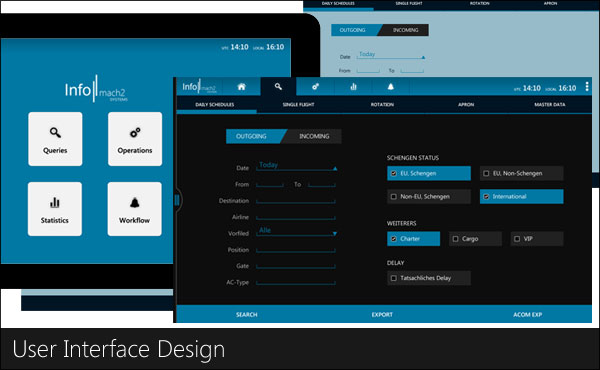The width and height of the screenshot is (600, 370).
Task: Open the Queries tile on home screen
Action: 55,139
